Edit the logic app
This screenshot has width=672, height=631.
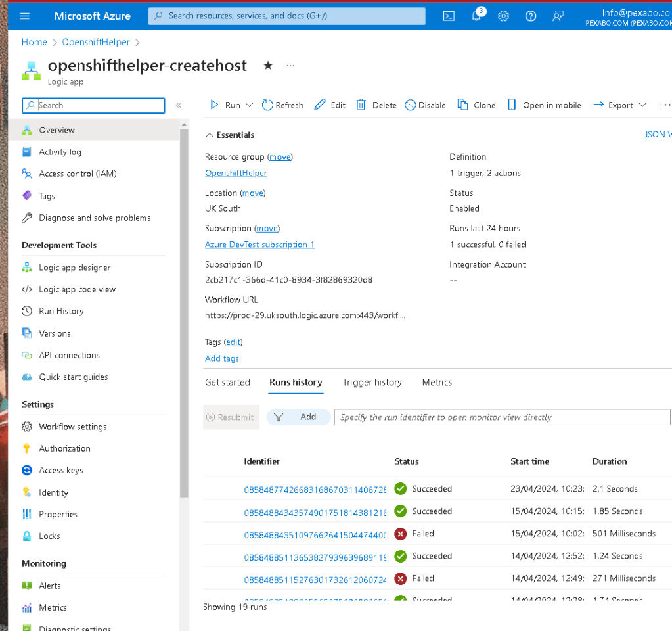tap(330, 105)
